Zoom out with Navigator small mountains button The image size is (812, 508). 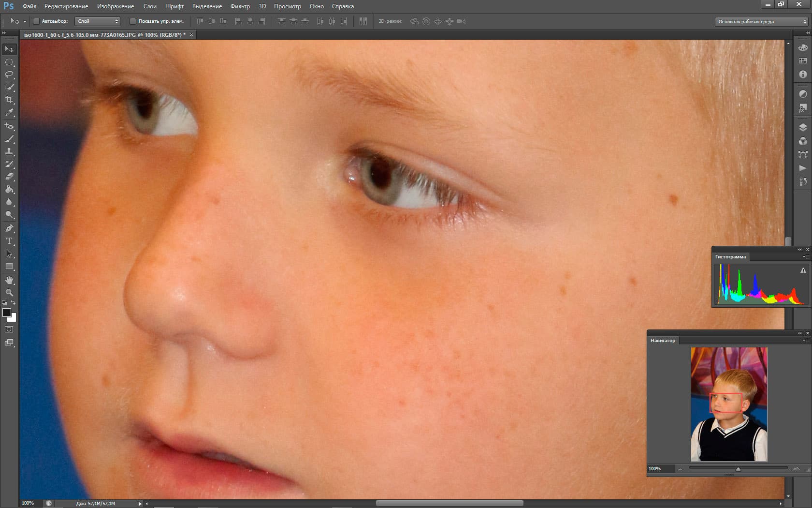[x=680, y=469]
